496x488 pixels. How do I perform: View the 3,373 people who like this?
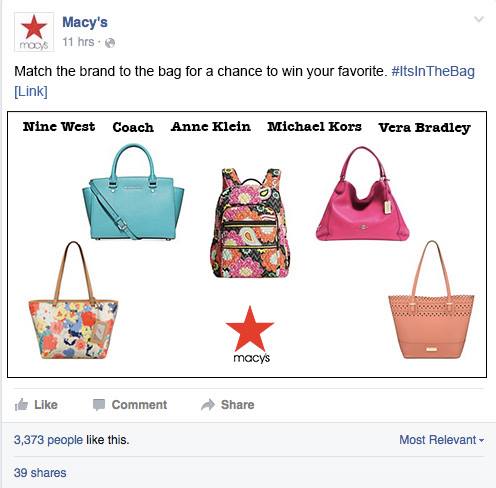click(x=48, y=440)
